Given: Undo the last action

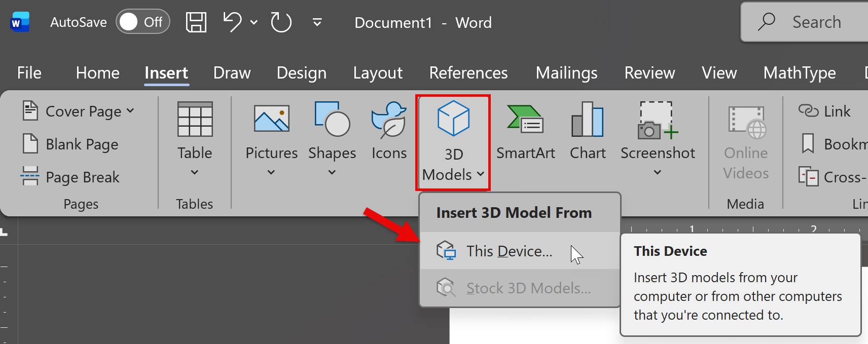Looking at the screenshot, I should pyautogui.click(x=233, y=22).
